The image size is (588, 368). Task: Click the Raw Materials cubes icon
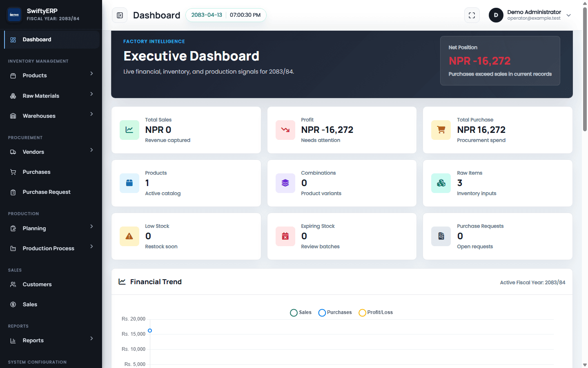pyautogui.click(x=13, y=96)
